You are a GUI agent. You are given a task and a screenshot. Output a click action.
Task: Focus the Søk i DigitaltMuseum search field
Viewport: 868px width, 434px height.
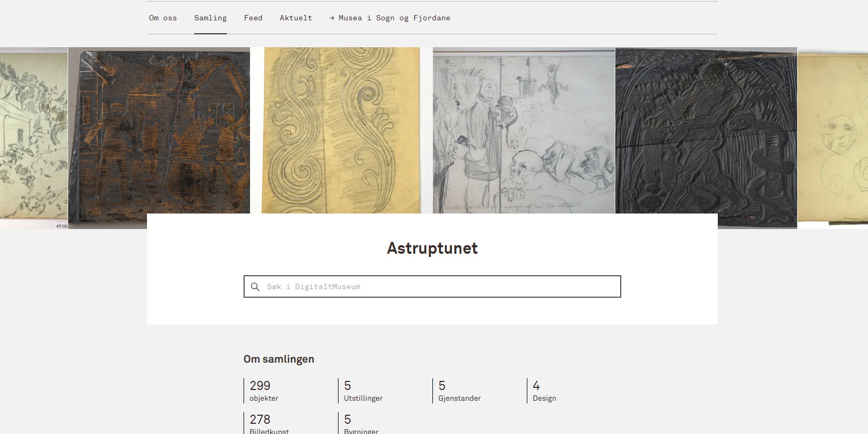[x=440, y=287]
